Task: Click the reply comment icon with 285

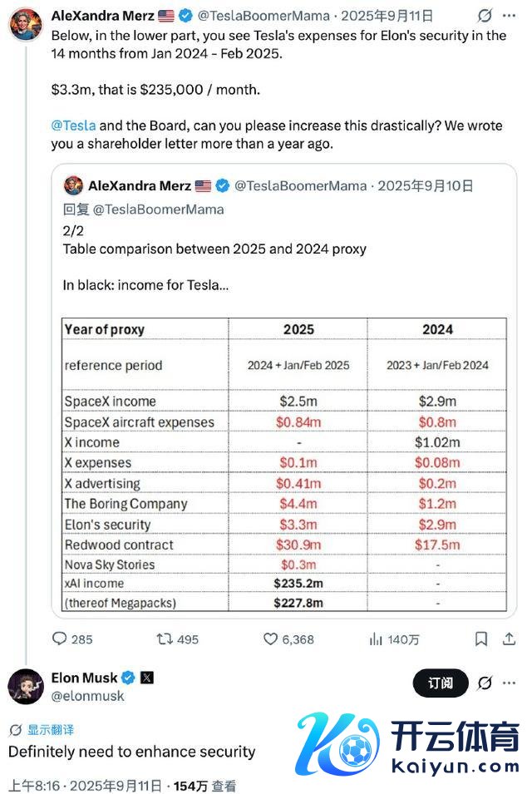Action: tap(60, 639)
